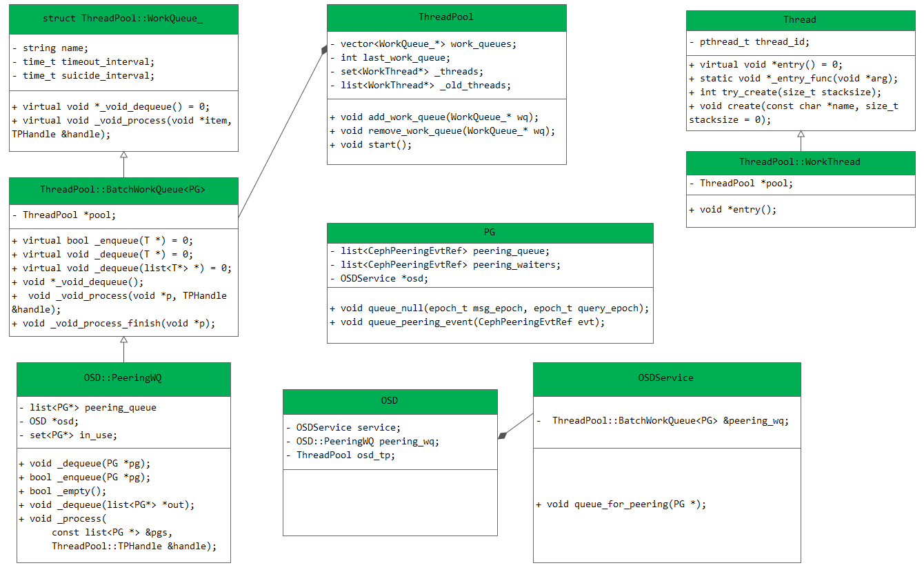Click 'virtual void _dequeue(list<T*> *) = 0;' method
924x570 pixels.
[122, 268]
